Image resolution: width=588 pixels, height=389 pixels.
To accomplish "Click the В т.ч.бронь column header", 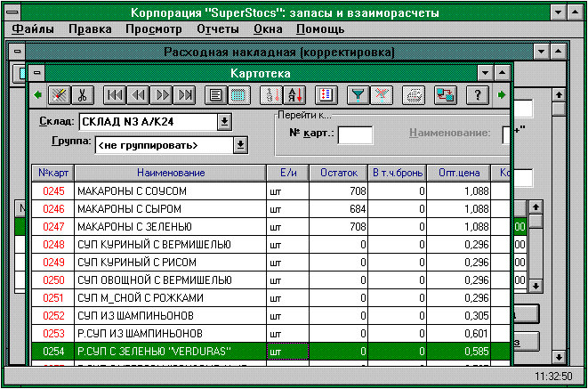I will 398,173.
